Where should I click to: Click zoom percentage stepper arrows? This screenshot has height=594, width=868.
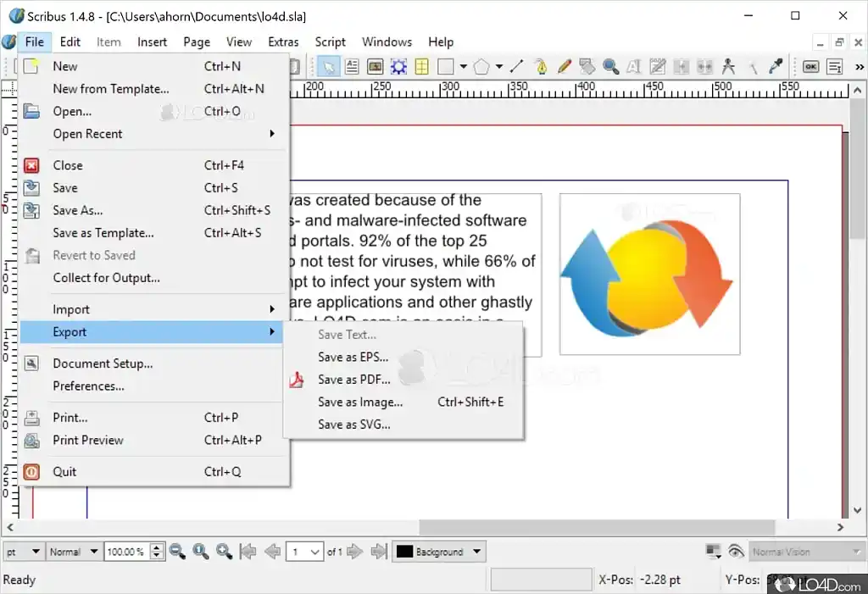[x=157, y=552]
